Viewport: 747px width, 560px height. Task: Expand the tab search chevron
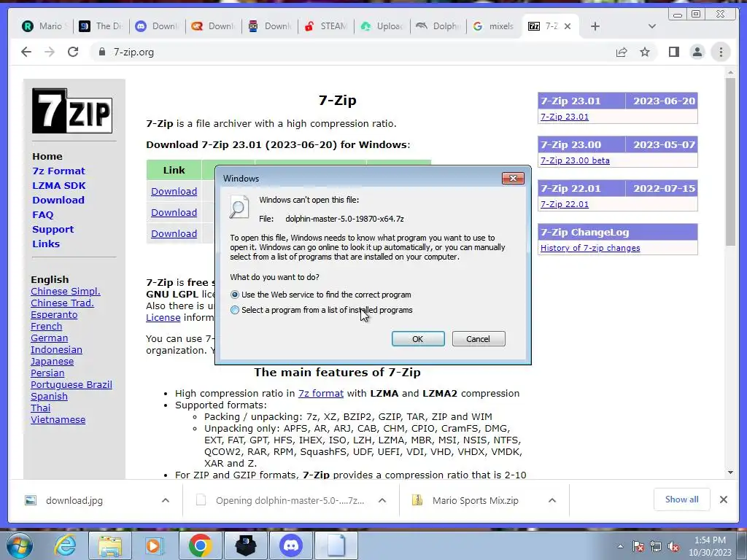652,26
